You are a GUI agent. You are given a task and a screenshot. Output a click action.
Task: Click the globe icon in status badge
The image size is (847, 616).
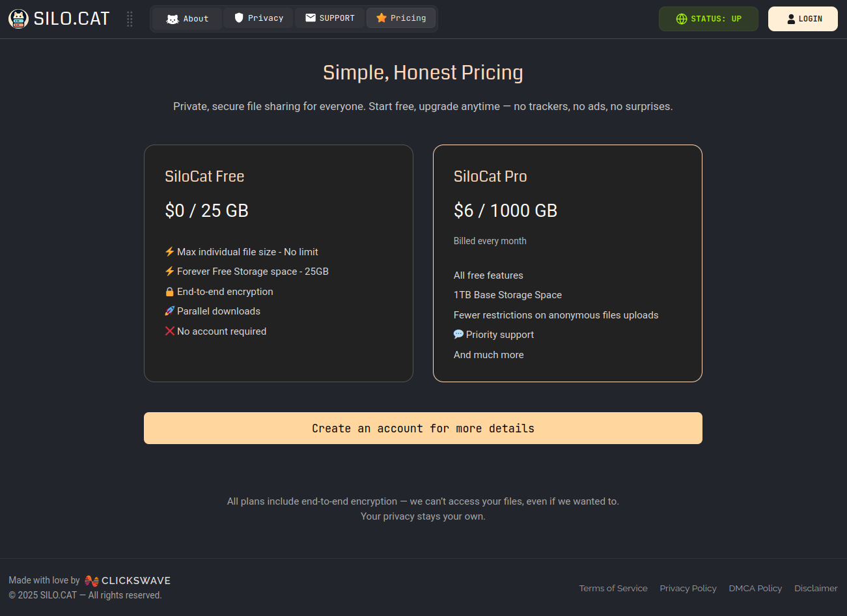coord(682,19)
